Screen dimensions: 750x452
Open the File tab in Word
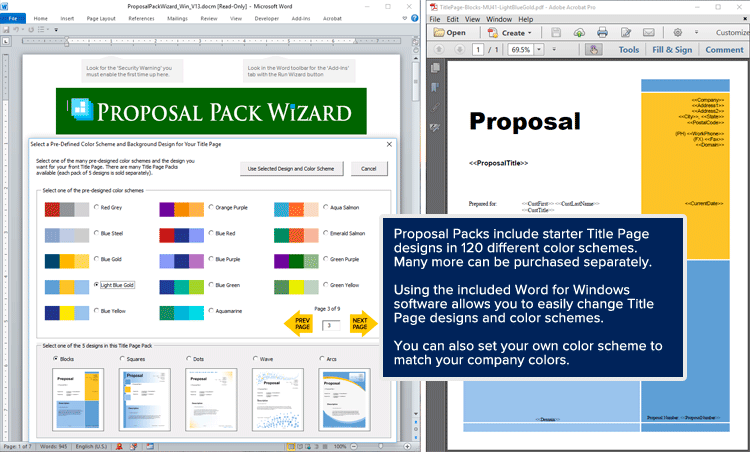click(13, 18)
